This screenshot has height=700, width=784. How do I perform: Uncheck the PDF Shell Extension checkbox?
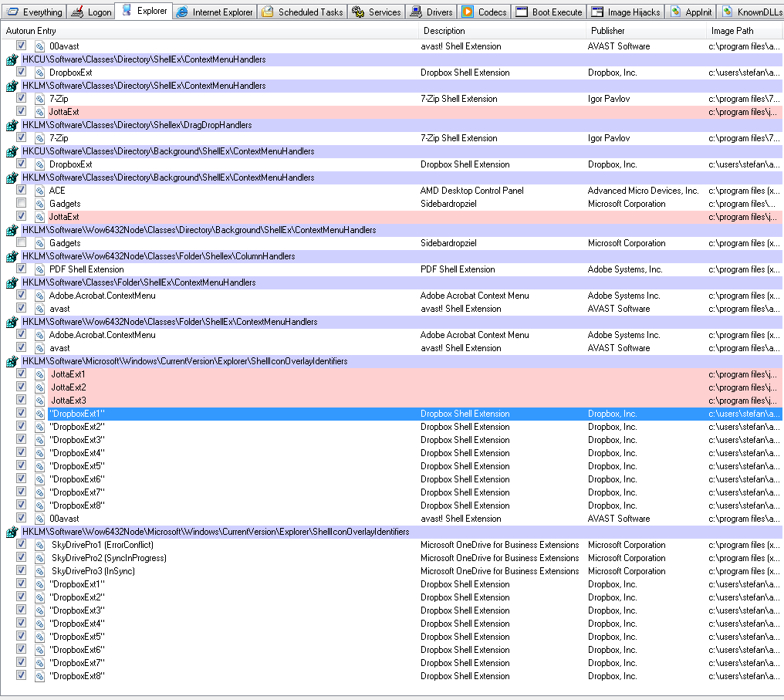click(21, 269)
